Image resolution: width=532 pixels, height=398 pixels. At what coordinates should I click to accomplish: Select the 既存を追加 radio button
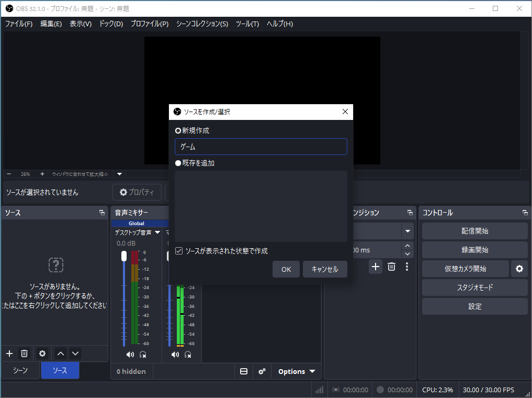178,163
